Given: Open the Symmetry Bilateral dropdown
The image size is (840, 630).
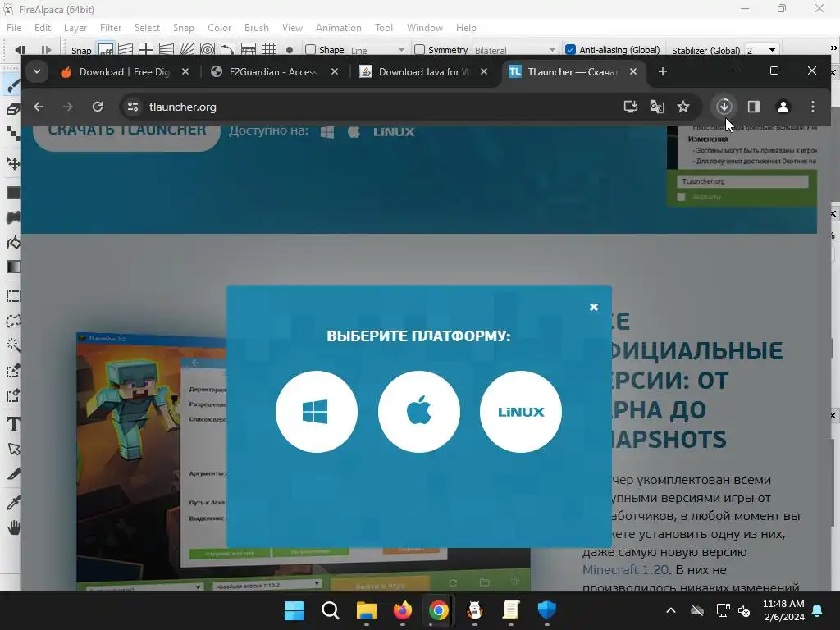Looking at the screenshot, I should pyautogui.click(x=515, y=50).
